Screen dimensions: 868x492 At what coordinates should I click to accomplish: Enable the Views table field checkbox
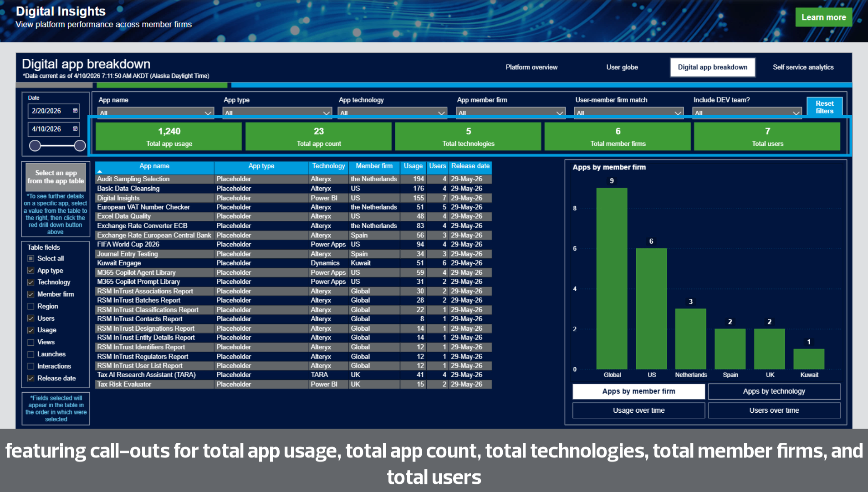click(x=31, y=342)
